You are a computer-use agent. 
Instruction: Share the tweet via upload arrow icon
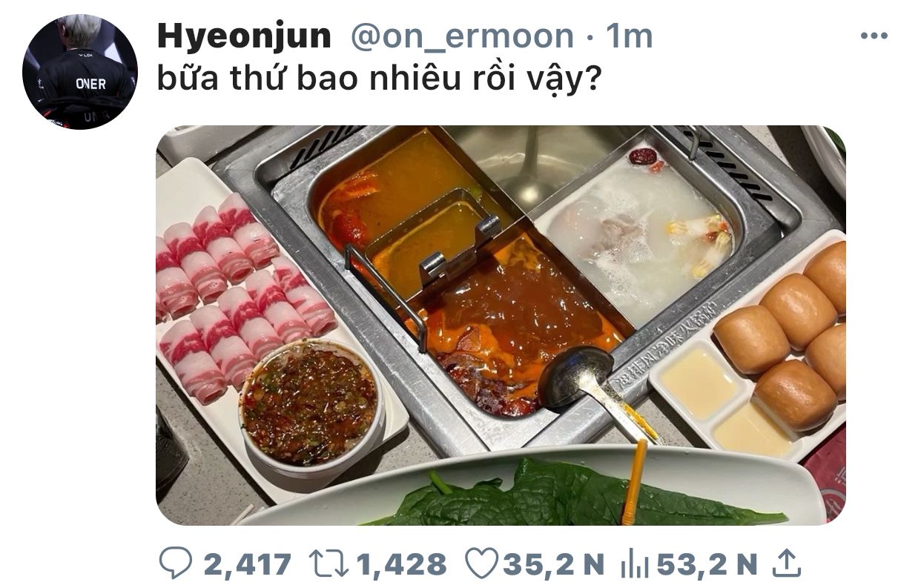[x=787, y=564]
